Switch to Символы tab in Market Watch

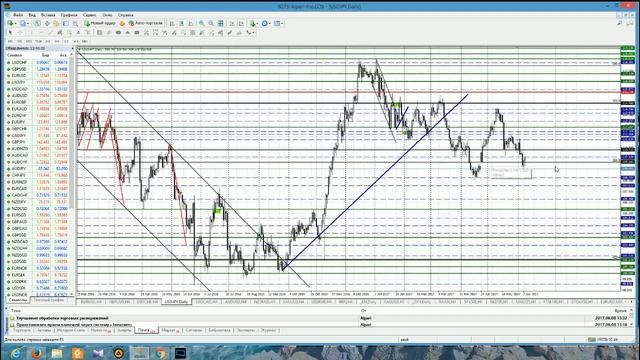click(x=18, y=300)
